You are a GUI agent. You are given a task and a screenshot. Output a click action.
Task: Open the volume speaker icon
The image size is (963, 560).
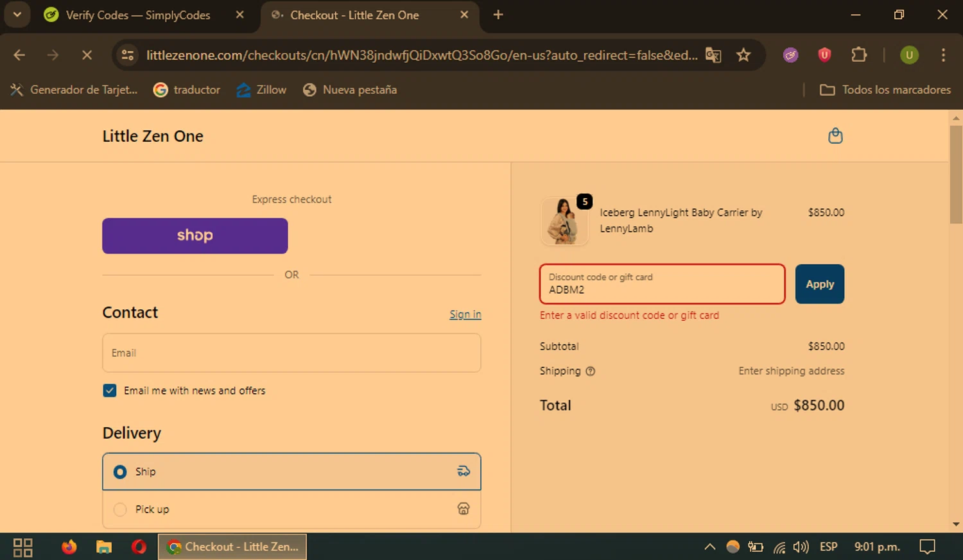(801, 547)
